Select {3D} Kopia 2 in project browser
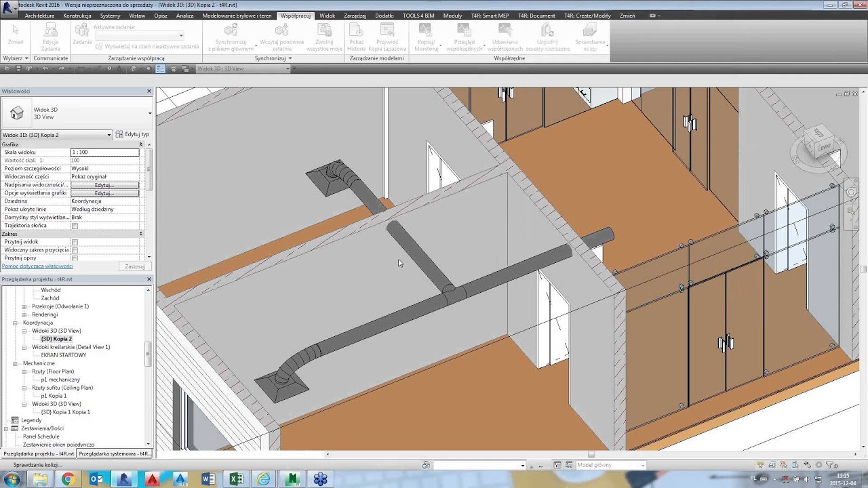The image size is (868, 488). click(56, 339)
